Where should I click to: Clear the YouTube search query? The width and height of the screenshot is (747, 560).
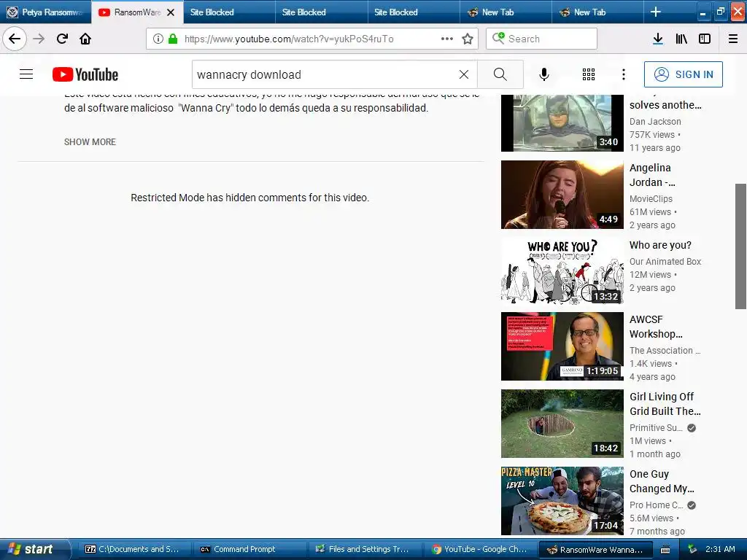[463, 74]
